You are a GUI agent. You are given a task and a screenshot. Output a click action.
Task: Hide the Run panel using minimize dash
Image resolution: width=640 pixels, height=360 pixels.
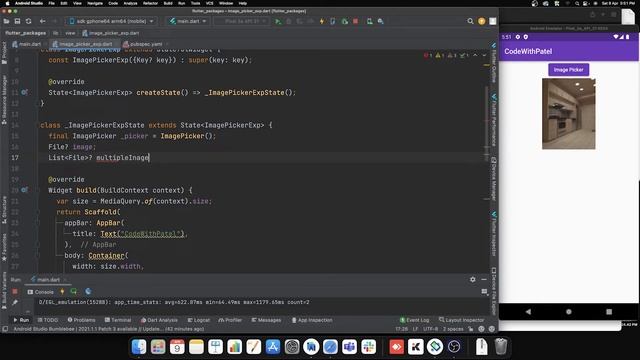tap(484, 280)
